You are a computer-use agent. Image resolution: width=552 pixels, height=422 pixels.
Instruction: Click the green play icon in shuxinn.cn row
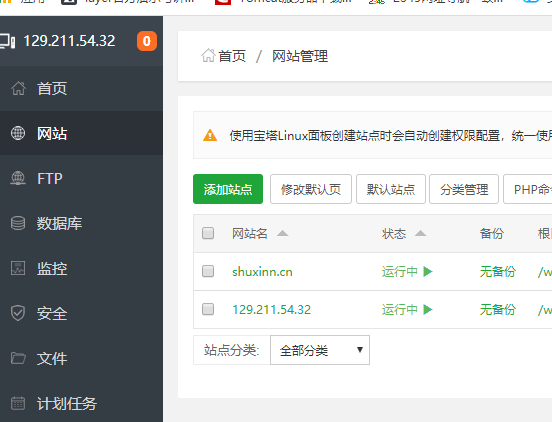pyautogui.click(x=428, y=271)
